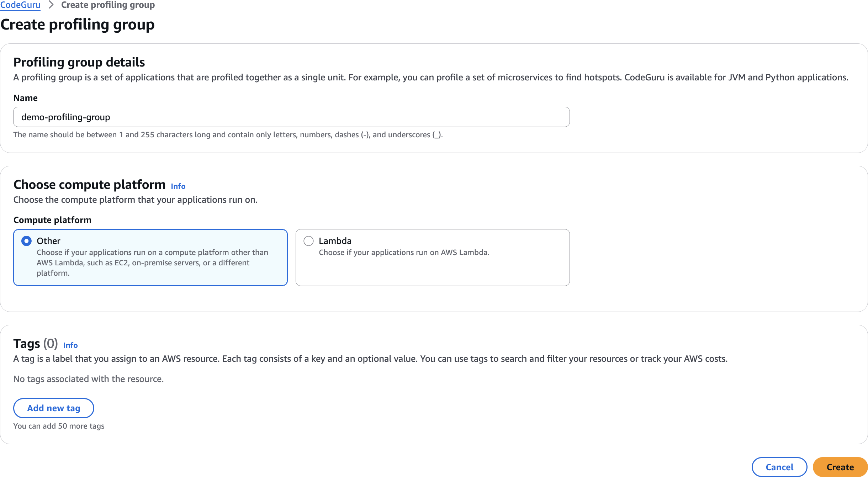Click the Create profiling group breadcrumb item
Screen dimensions: 868x477
(108, 5)
